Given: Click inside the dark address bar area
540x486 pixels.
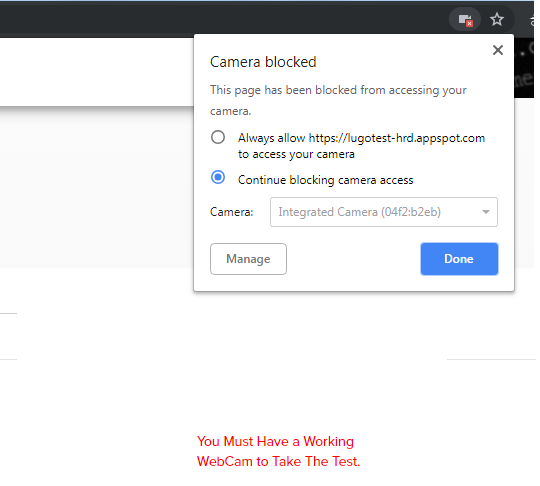Looking at the screenshot, I should 224,19.
